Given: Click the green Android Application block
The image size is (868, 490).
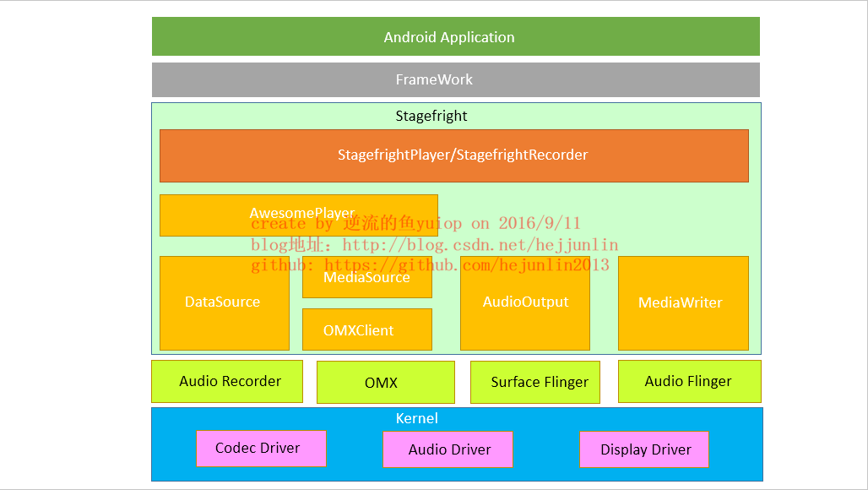Looking at the screenshot, I should pos(456,36).
